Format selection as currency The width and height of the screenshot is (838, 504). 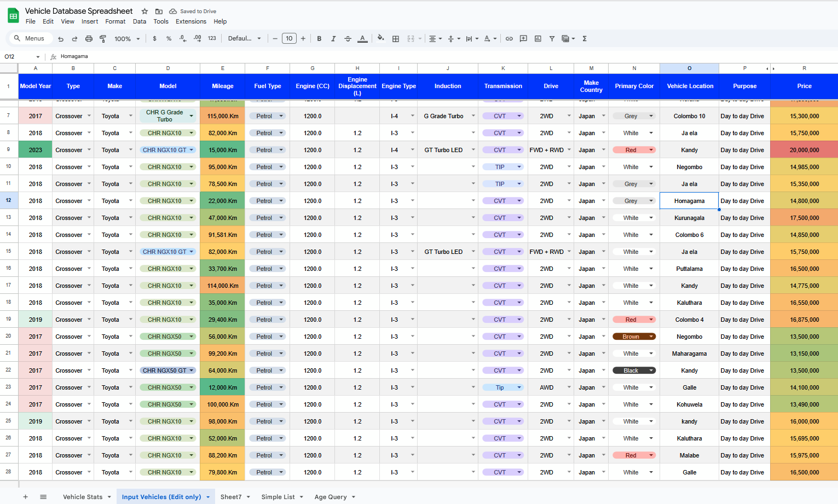[x=155, y=39]
